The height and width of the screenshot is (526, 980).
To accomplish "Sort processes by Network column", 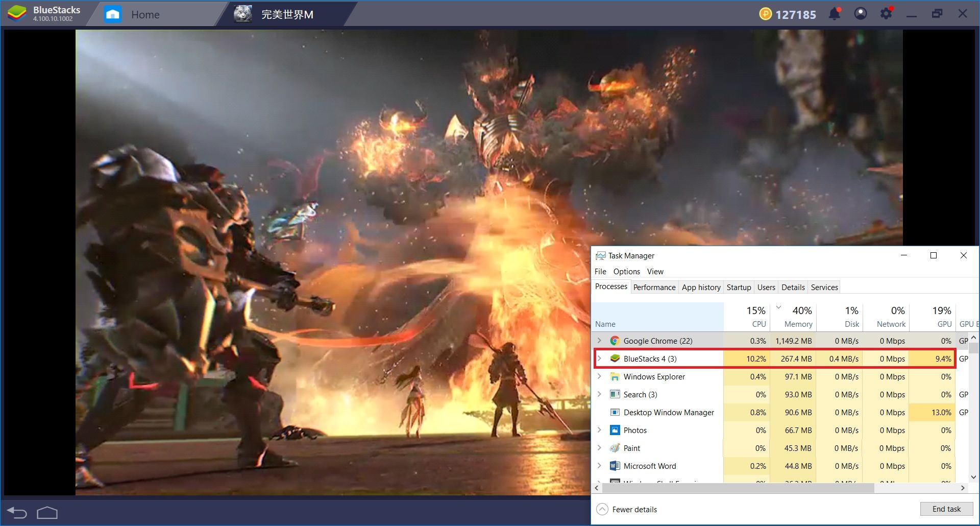I will click(x=886, y=317).
